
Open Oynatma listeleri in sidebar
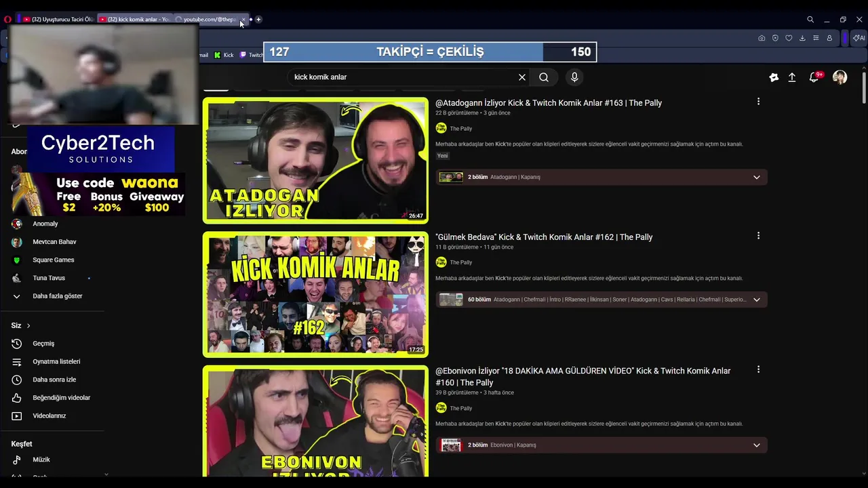click(56, 362)
